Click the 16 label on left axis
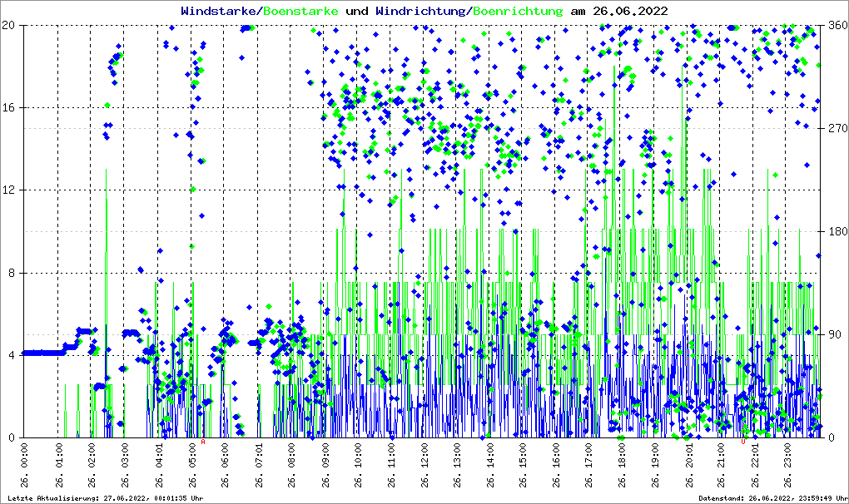This screenshot has height=504, width=849. click(10, 108)
